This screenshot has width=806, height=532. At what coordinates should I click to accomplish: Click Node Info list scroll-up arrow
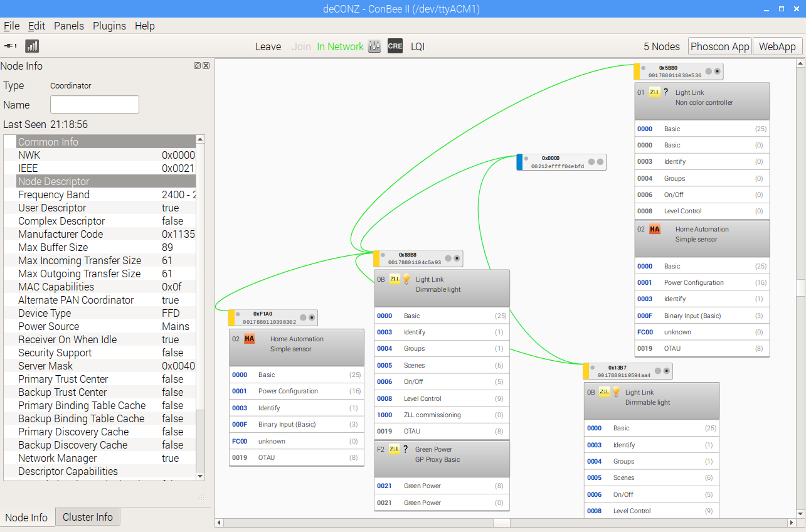pos(201,139)
